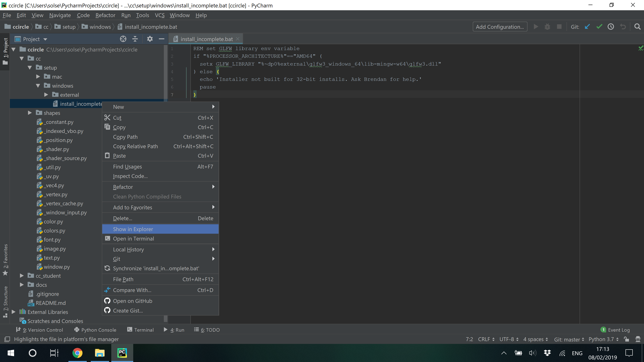Click the Run play icon in toolbar
This screenshot has height=362, width=644.
536,27
